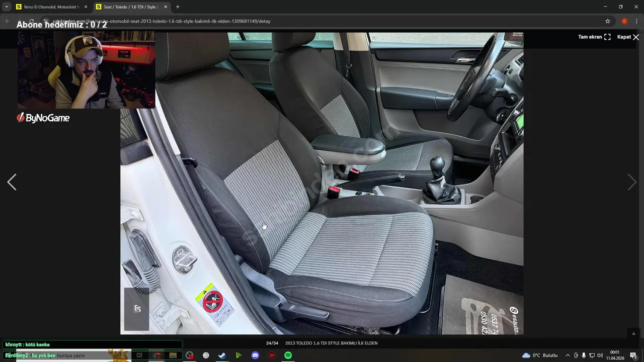The width and height of the screenshot is (644, 362).
Task: Open Discord from the taskbar
Action: [255, 355]
